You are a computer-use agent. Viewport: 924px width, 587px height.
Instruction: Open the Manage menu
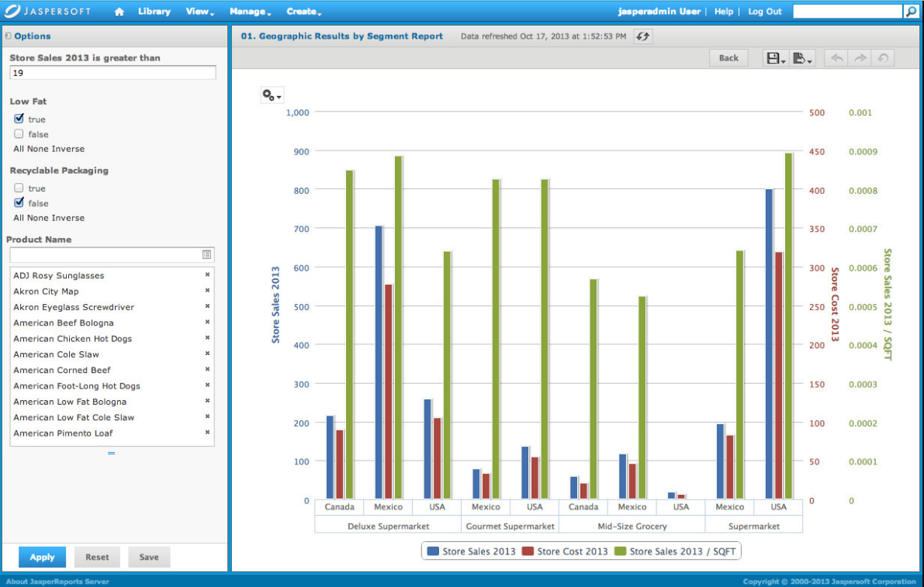point(245,11)
